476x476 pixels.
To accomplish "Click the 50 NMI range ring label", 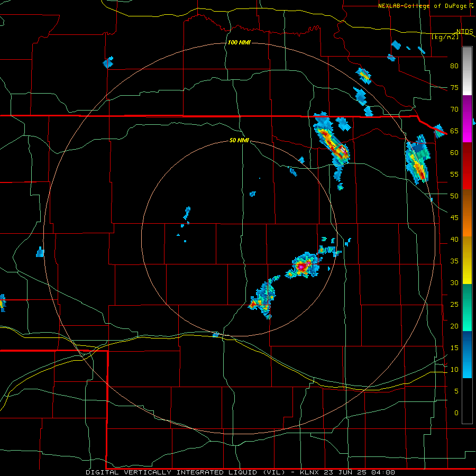I will pyautogui.click(x=239, y=140).
